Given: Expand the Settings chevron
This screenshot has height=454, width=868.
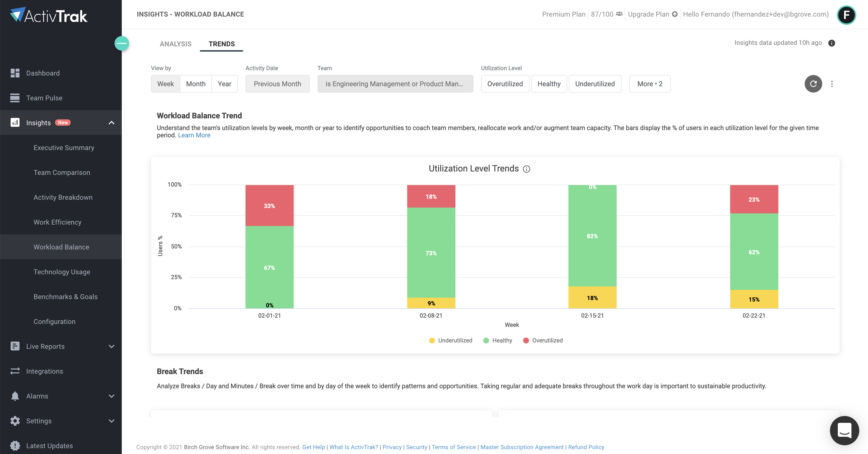Looking at the screenshot, I should [112, 421].
